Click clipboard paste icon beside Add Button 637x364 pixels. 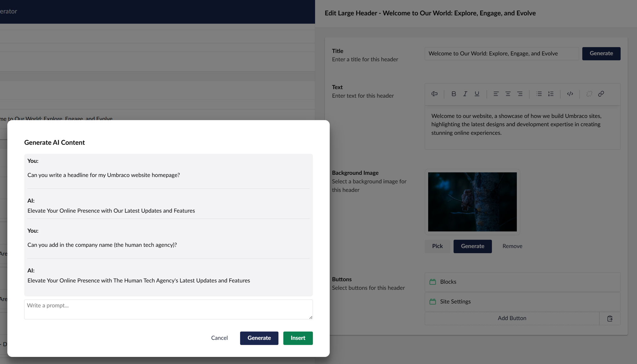(610, 318)
